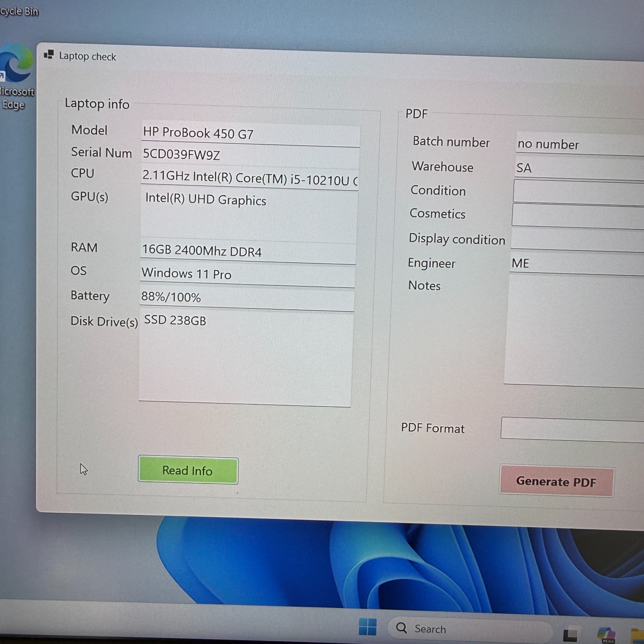Click the PDF group label
644x644 pixels.
(x=416, y=114)
